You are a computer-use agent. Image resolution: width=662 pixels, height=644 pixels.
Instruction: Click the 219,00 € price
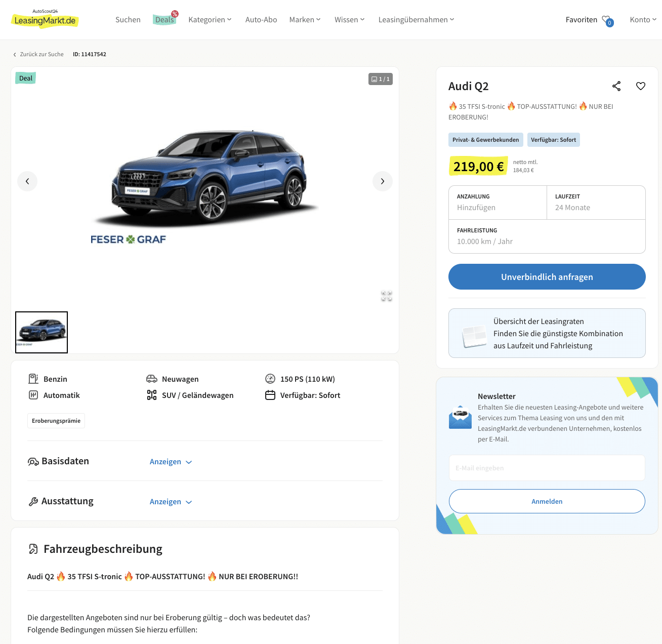point(478,166)
